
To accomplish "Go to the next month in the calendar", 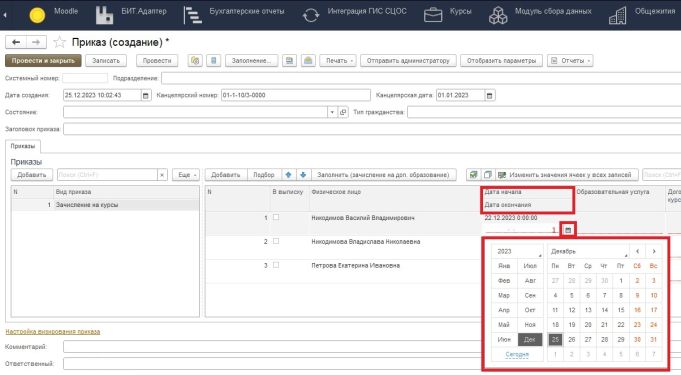I will point(654,252).
